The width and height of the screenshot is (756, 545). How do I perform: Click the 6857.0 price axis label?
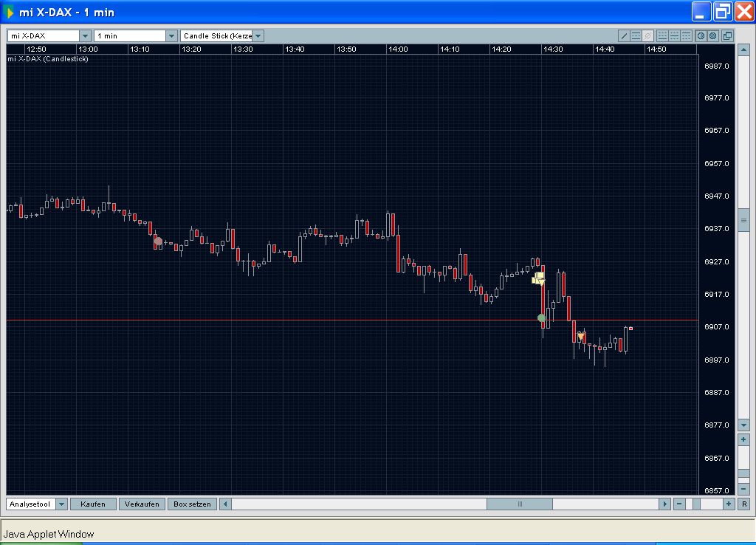pyautogui.click(x=716, y=490)
